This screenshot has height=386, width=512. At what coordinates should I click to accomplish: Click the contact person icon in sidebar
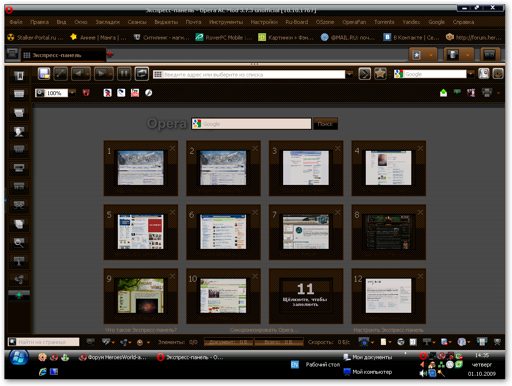[x=19, y=132]
